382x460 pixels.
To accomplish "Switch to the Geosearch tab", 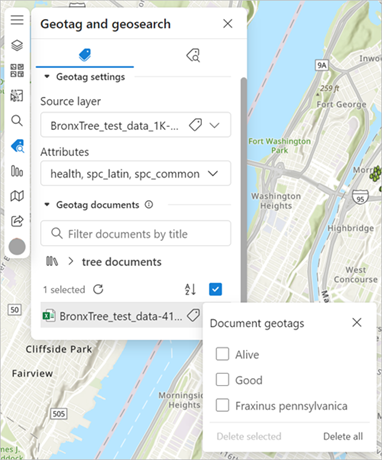I will (x=193, y=55).
